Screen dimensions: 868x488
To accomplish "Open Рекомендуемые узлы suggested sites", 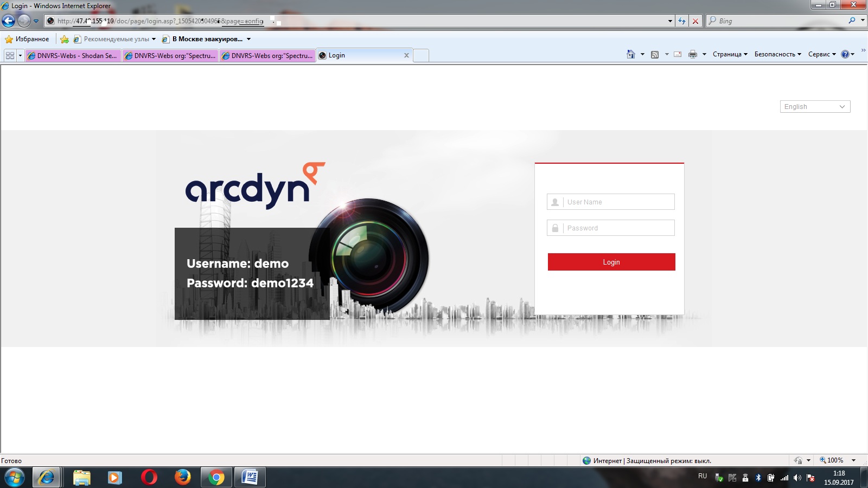I will (114, 39).
